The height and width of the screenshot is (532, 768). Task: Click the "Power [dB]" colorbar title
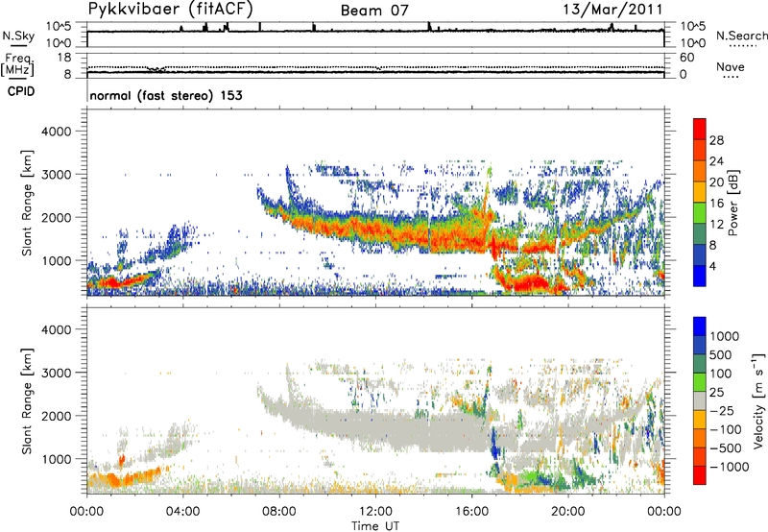point(733,203)
